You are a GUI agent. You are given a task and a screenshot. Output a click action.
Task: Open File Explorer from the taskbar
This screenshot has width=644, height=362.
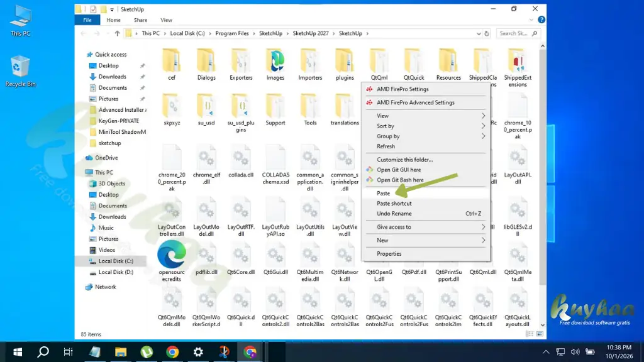pos(121,352)
